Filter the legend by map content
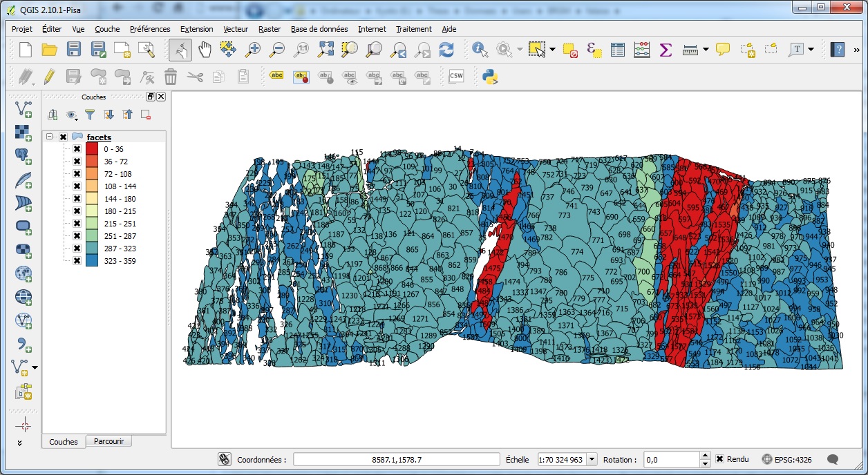Viewport: 868px width, 475px height. tap(90, 115)
